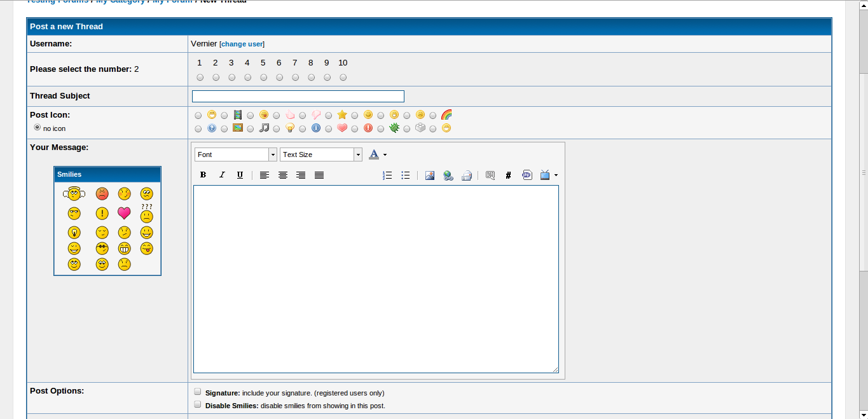Click the Thread Subject input field
868x419 pixels.
(298, 97)
